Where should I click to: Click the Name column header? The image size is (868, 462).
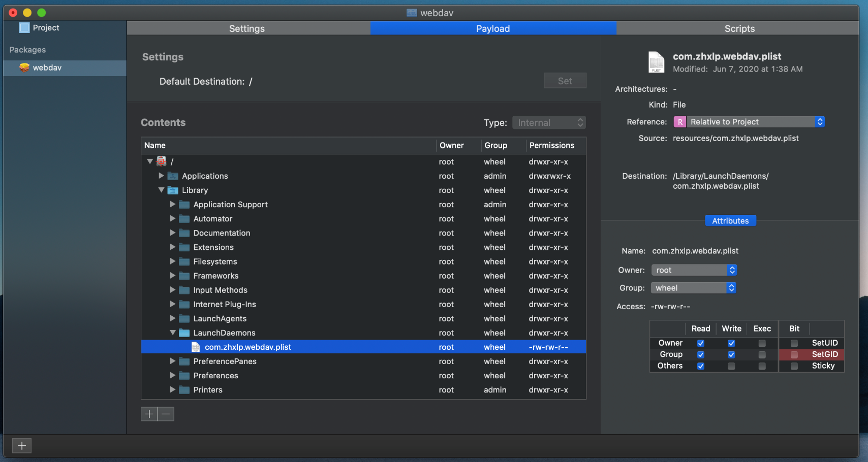[x=289, y=145]
